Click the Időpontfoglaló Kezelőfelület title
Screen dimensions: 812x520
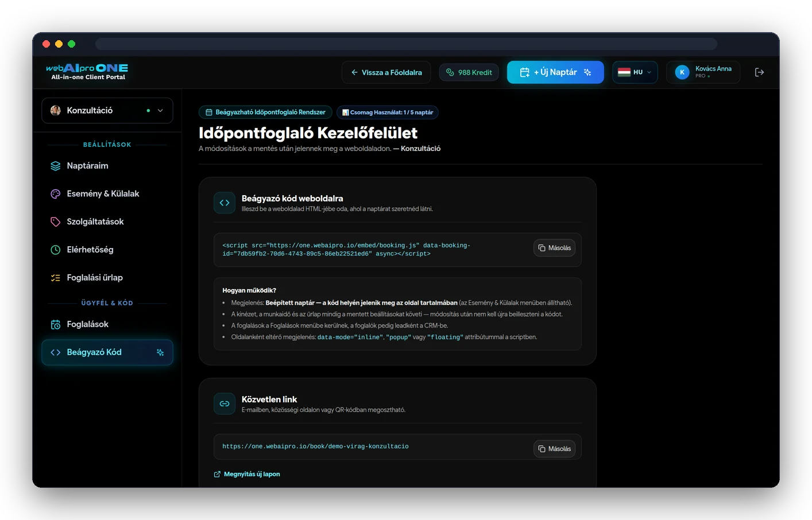(308, 133)
